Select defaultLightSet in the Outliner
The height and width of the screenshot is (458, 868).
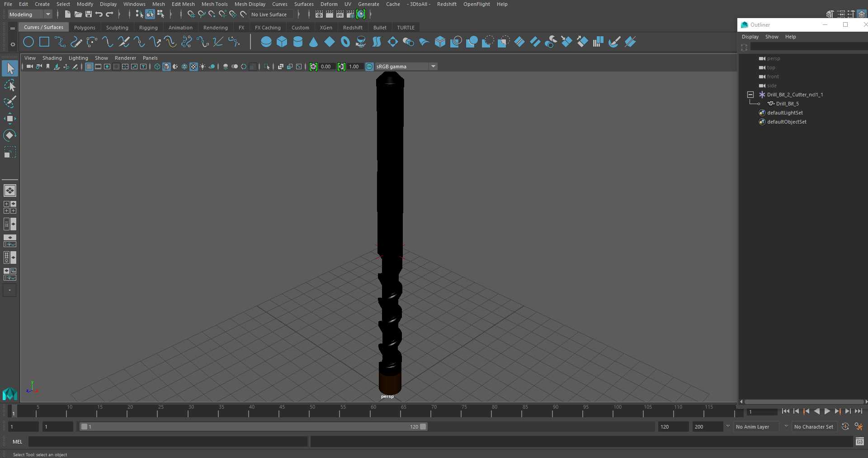pyautogui.click(x=785, y=113)
